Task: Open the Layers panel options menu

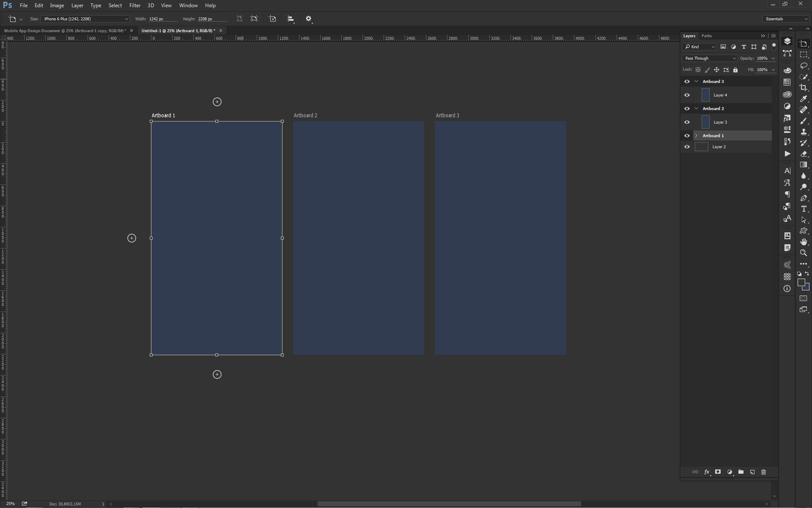Action: tap(774, 36)
